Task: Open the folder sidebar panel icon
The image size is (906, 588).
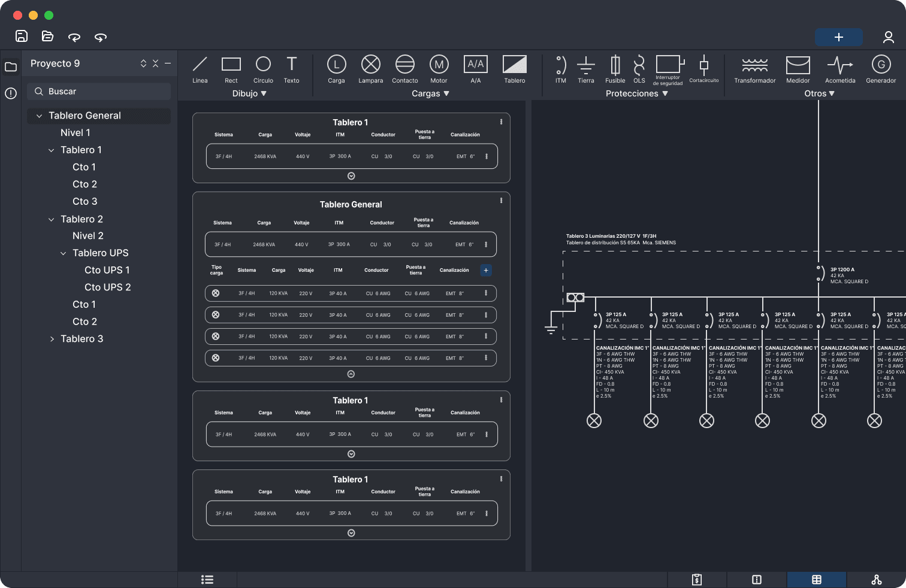Action: pyautogui.click(x=11, y=67)
